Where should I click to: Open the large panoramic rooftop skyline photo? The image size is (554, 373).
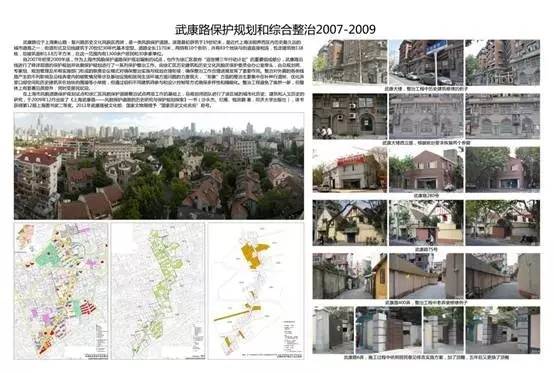[x=159, y=166]
